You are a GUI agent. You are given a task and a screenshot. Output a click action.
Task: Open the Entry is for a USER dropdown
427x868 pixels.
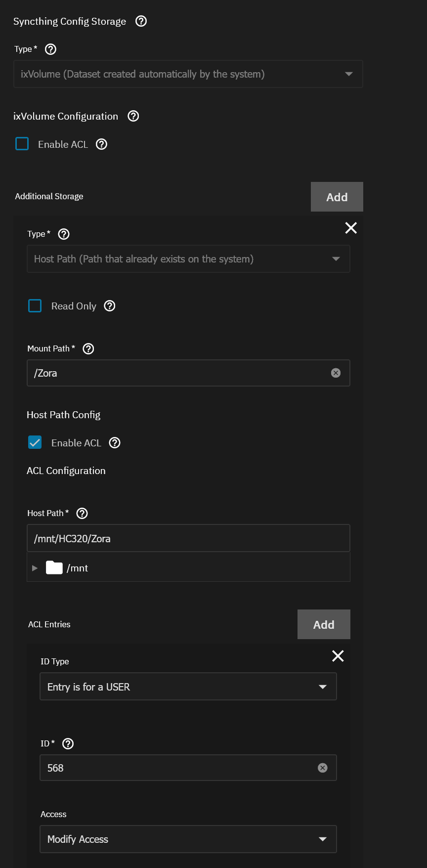[x=188, y=687]
